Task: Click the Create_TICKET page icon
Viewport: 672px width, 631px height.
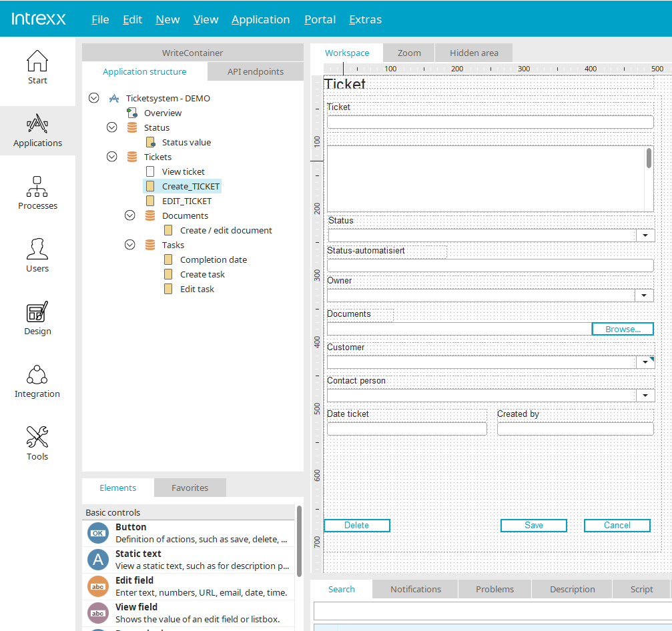Action: click(150, 186)
